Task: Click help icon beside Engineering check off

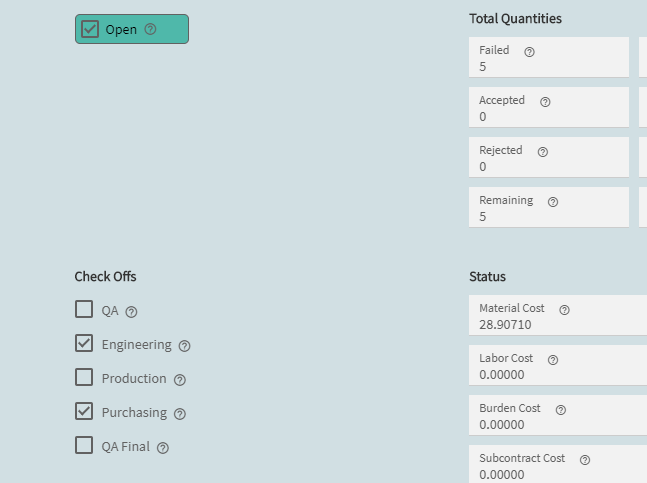Action: click(x=184, y=346)
